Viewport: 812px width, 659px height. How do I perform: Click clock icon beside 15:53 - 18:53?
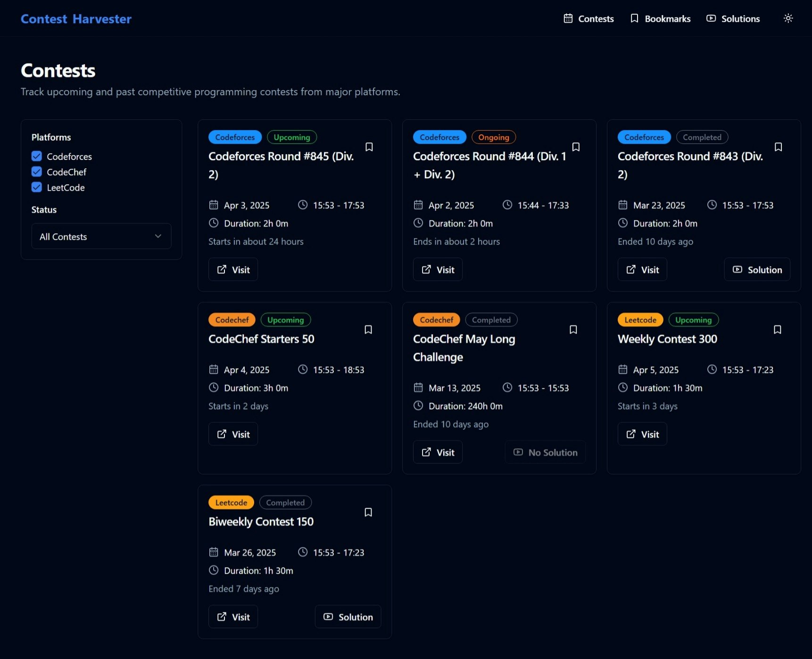click(x=303, y=370)
